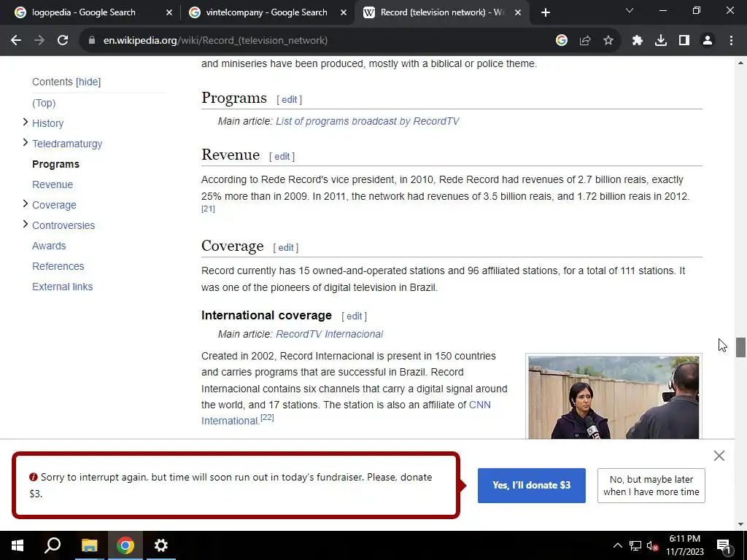This screenshot has height=560, width=747.
Task: Open the Chrome profile menu
Action: 708,41
